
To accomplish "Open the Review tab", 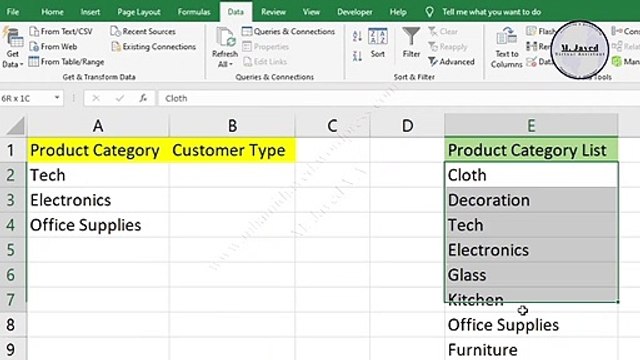I will point(273,12).
